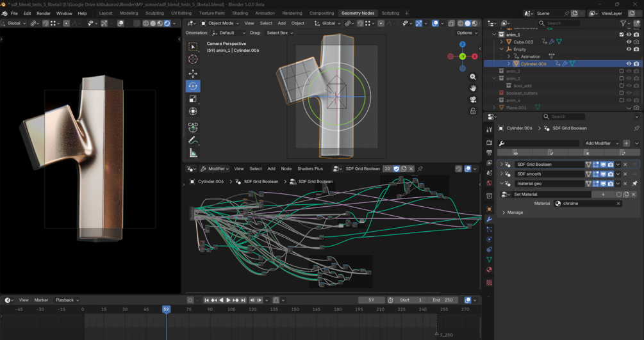Choose the Annotate pencil tool
The width and height of the screenshot is (644, 340).
coord(193,140)
